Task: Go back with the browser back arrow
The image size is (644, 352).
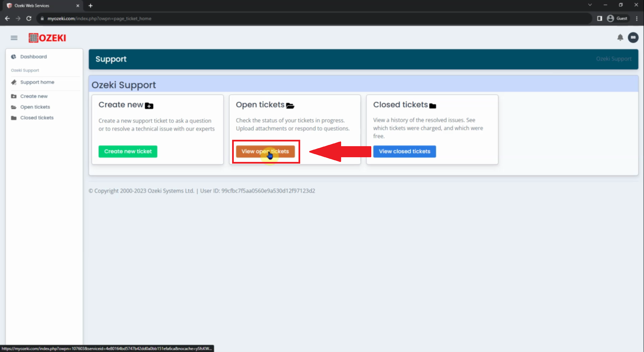Action: [x=7, y=18]
